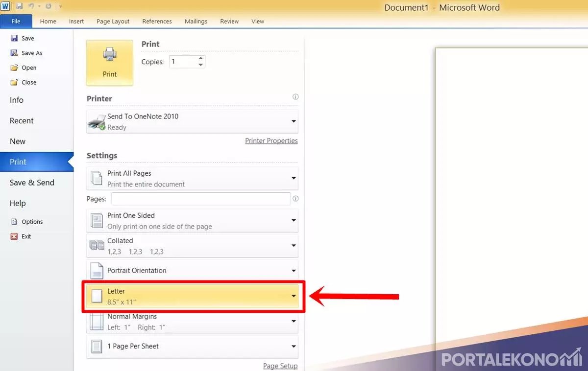Open the Send To OneNote 2010 printer dropdown
Image resolution: width=588 pixels, height=371 pixels.
coord(192,121)
